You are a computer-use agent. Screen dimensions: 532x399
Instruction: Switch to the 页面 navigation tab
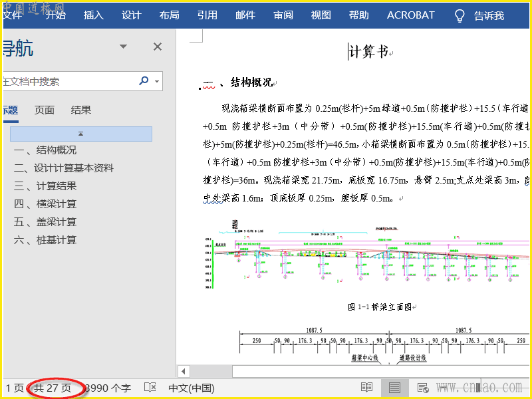pos(45,110)
